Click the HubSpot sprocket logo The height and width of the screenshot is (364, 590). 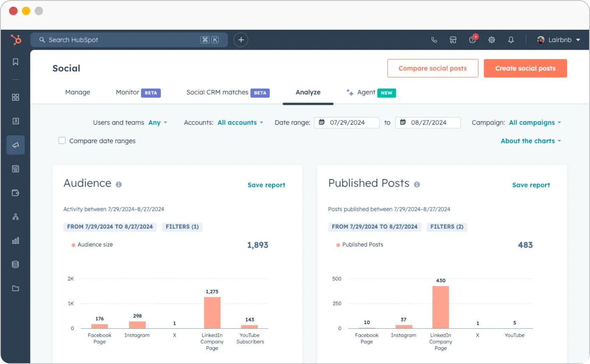pos(16,39)
